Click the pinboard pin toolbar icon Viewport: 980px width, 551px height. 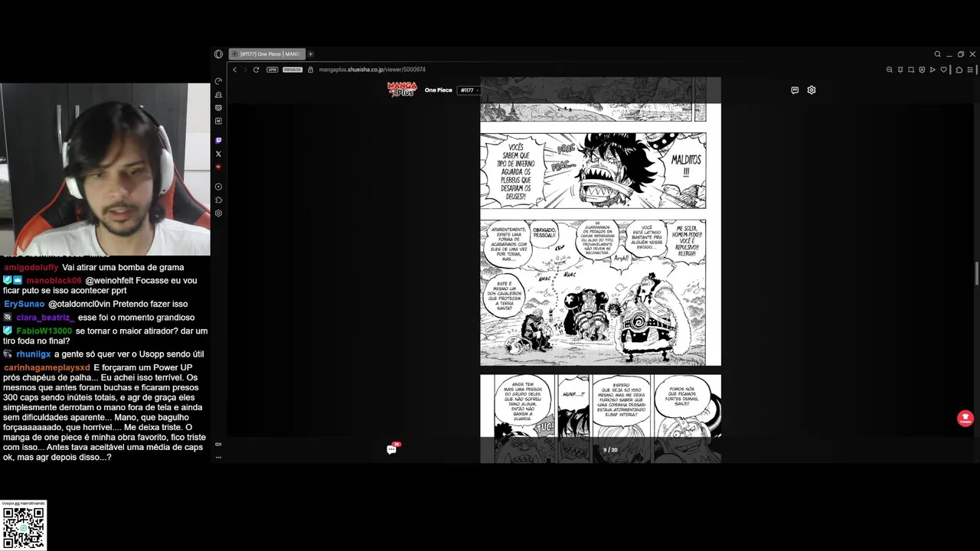900,70
